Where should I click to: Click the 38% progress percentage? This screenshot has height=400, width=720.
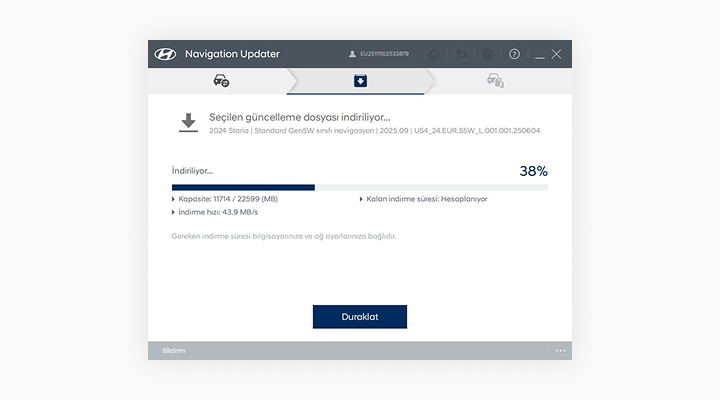click(x=533, y=171)
